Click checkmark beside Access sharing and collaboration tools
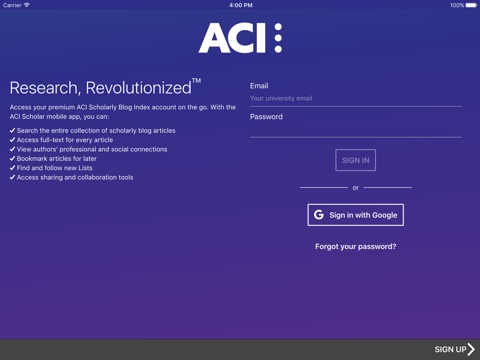 (x=12, y=177)
